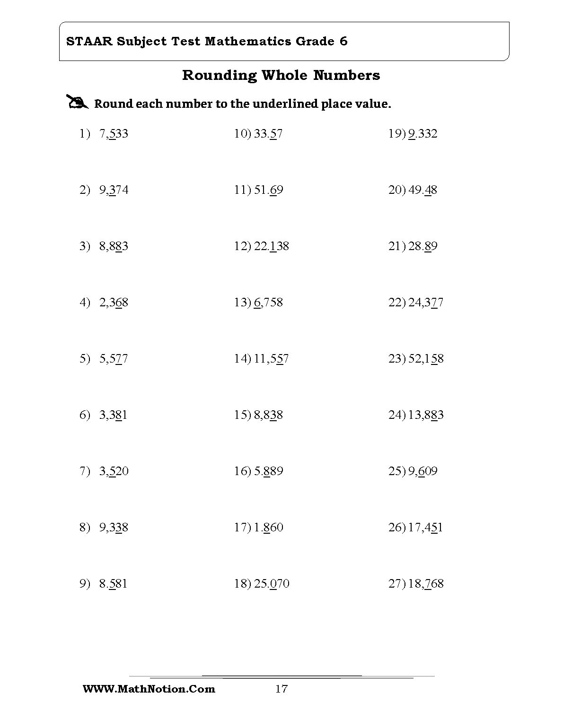Click problem 12 number 22.138
Viewport: 563px width, 728px height.
272,246
